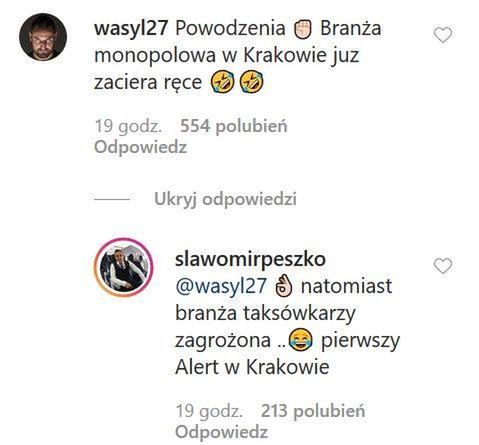The image size is (479, 445).
Task: Click the @wasyl27 mention in reply
Action: click(x=221, y=286)
